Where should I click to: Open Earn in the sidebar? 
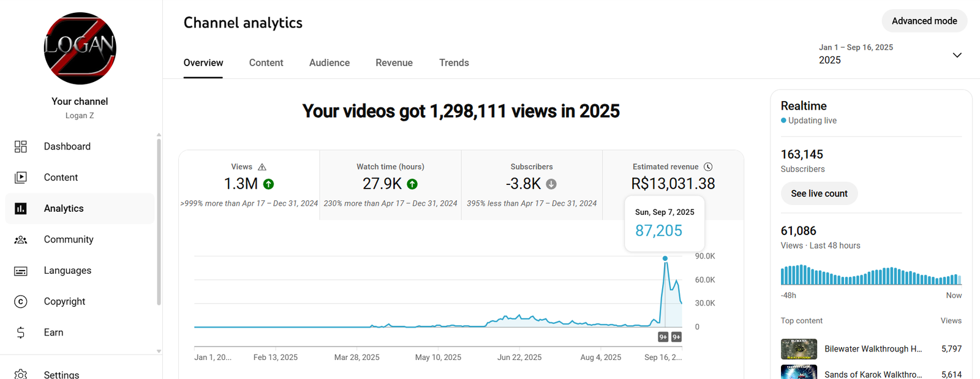pyautogui.click(x=80, y=332)
